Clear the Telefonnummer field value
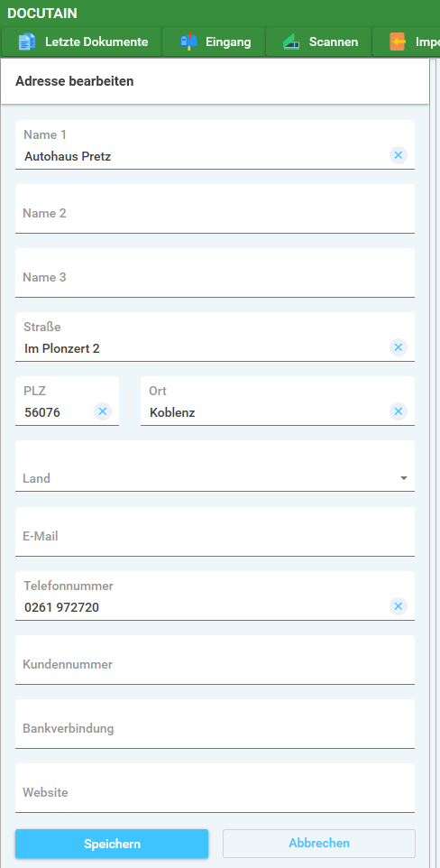 (x=398, y=606)
